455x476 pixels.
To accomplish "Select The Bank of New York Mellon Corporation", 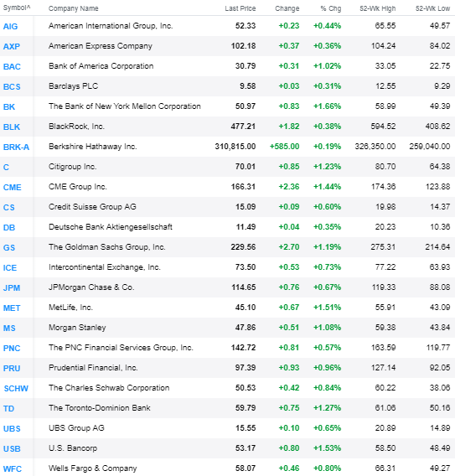I will coord(125,106).
